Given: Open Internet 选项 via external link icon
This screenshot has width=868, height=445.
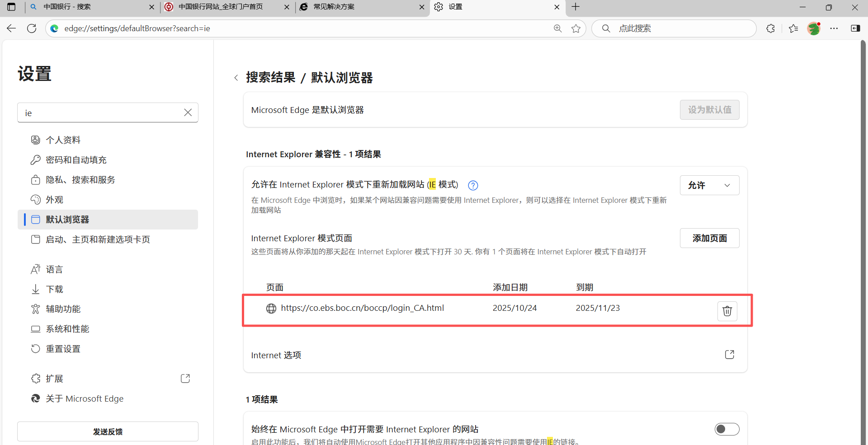Looking at the screenshot, I should pos(729,355).
